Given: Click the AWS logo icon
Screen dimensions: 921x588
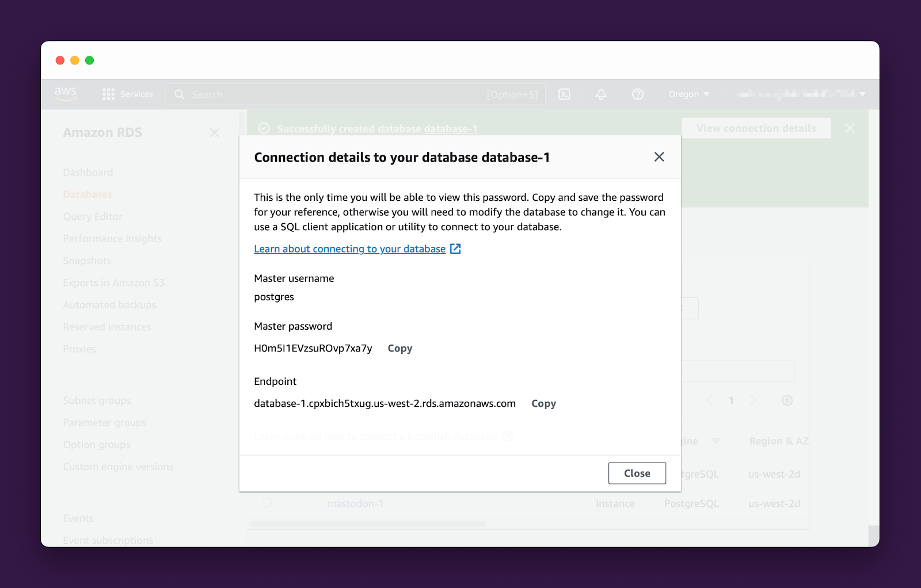Looking at the screenshot, I should 66,94.
